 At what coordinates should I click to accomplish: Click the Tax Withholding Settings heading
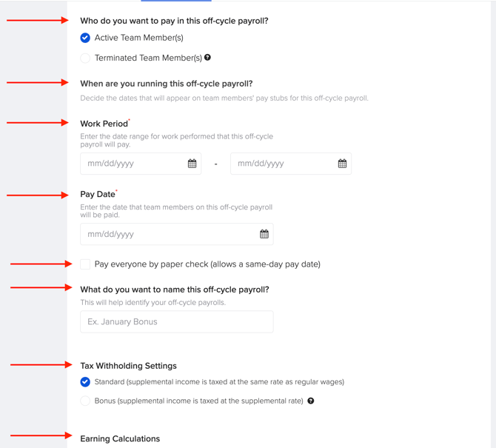(x=128, y=366)
